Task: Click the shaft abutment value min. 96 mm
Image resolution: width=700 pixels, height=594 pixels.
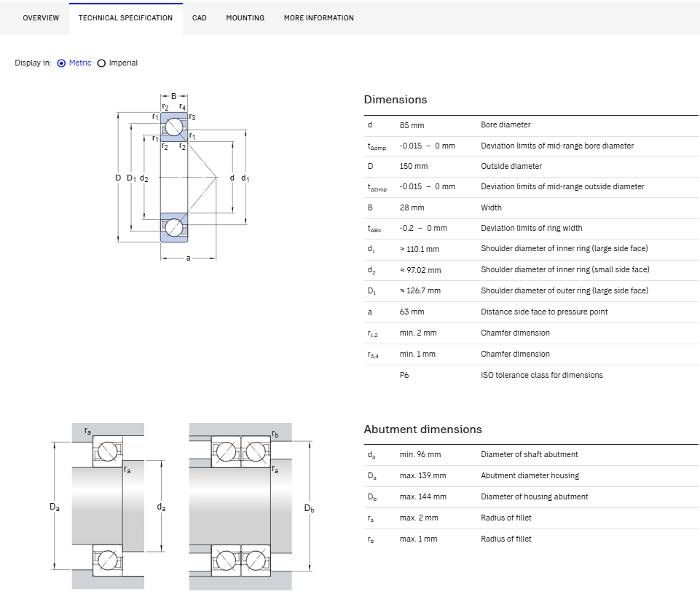Action: 420,455
